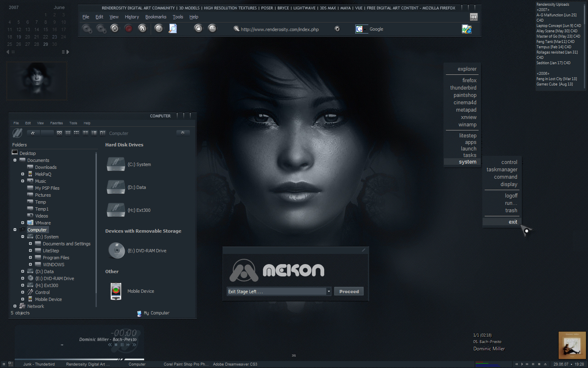Viewport: 588px width, 368px height.
Task: Open the URL history dropdown in Firefox
Action: click(337, 29)
